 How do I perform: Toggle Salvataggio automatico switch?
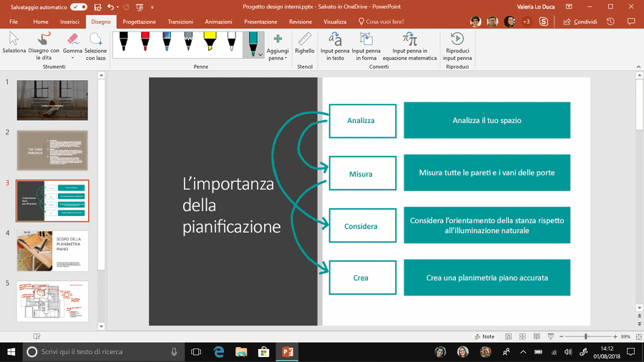click(79, 7)
